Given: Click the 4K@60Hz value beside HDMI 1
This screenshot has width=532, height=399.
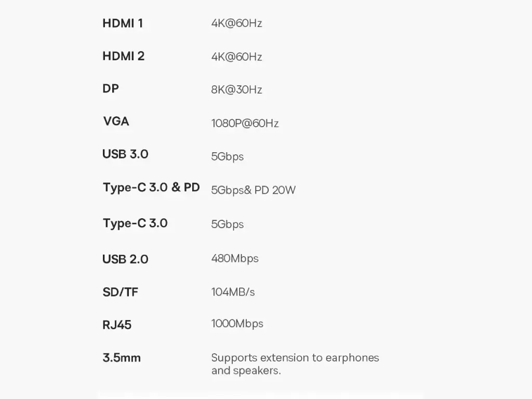Looking at the screenshot, I should [x=236, y=23].
